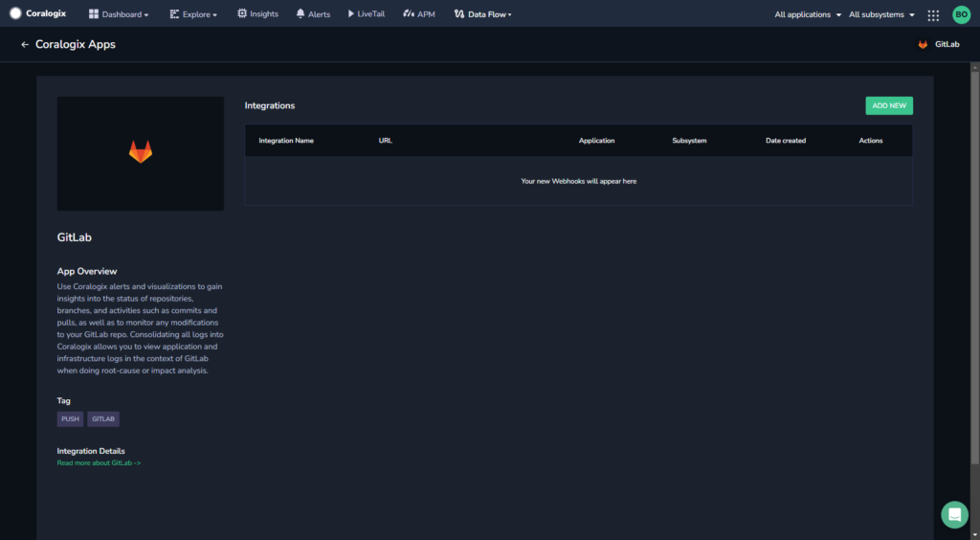Click the Dashboard grid icon
The height and width of the screenshot is (540, 980).
point(94,13)
